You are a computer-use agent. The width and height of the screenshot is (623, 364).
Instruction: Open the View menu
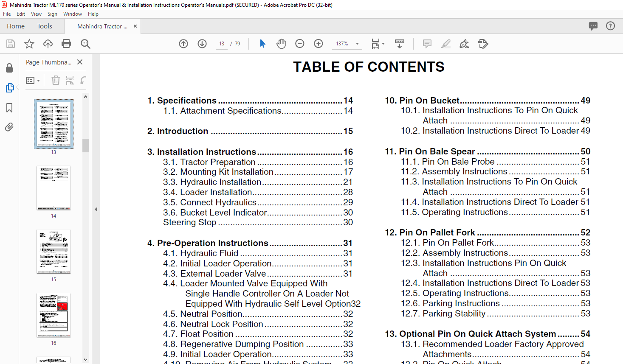[x=36, y=14]
